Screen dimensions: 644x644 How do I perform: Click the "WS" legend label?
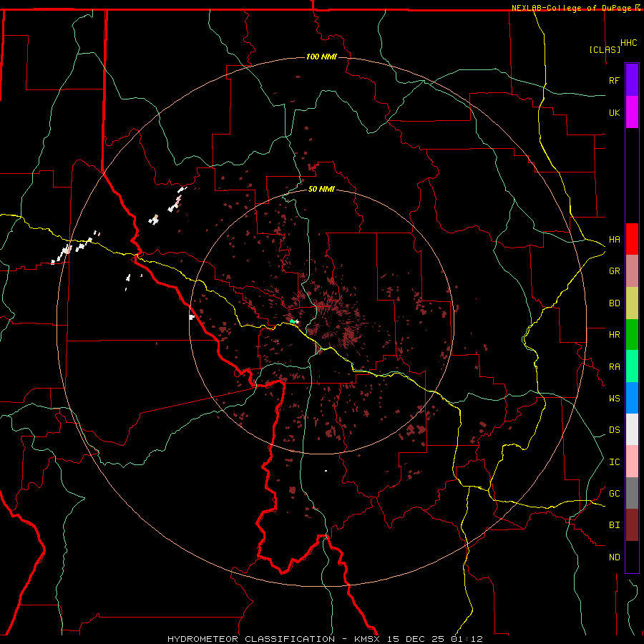point(614,398)
